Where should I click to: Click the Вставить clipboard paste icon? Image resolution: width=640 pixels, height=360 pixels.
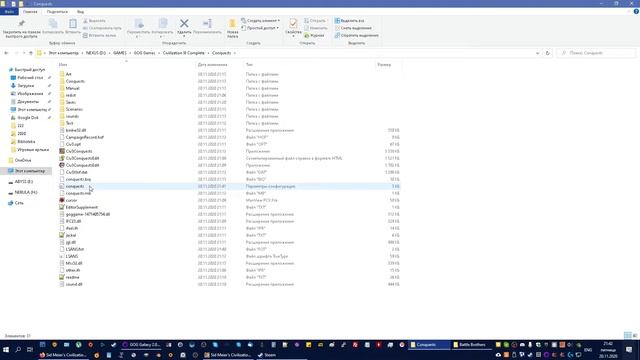click(x=73, y=24)
